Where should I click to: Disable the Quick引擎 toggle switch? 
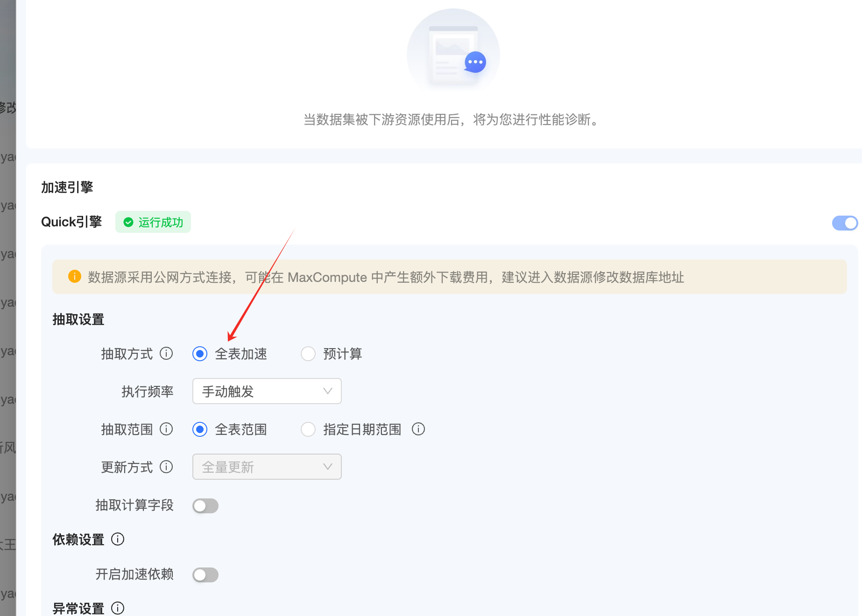point(845,223)
